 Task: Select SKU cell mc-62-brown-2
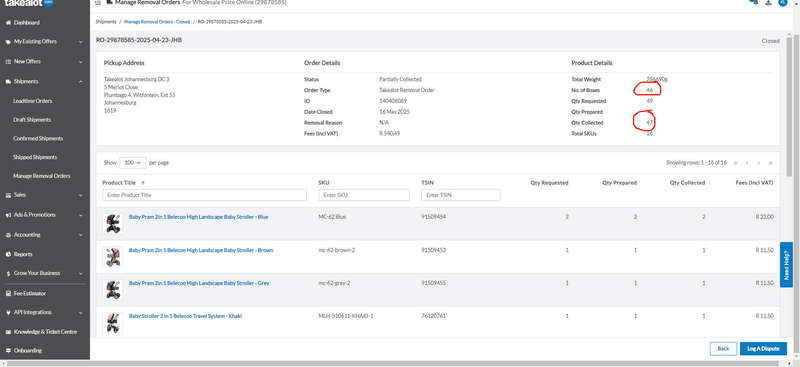click(337, 251)
